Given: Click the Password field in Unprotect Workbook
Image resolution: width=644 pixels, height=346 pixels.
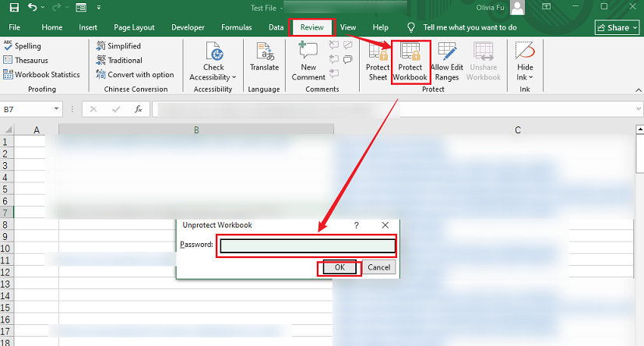Looking at the screenshot, I should point(308,245).
